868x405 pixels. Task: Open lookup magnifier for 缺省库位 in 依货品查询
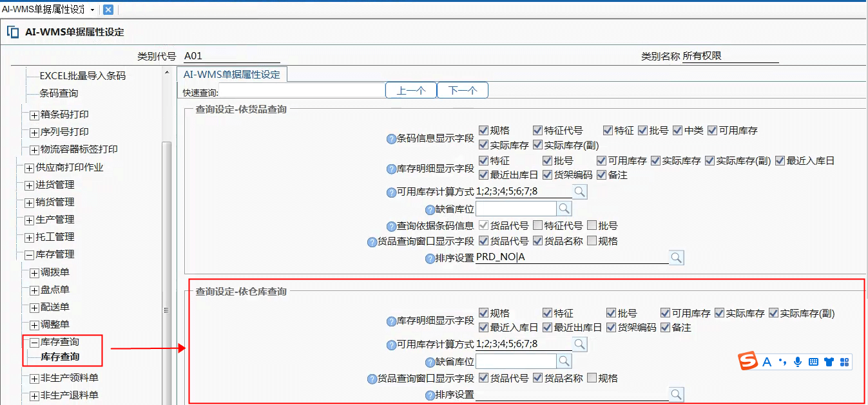tap(564, 208)
